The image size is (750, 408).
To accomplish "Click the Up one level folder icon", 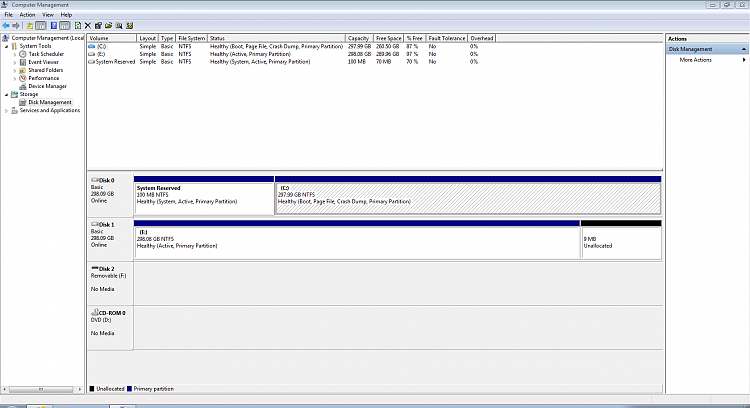I will [30, 26].
